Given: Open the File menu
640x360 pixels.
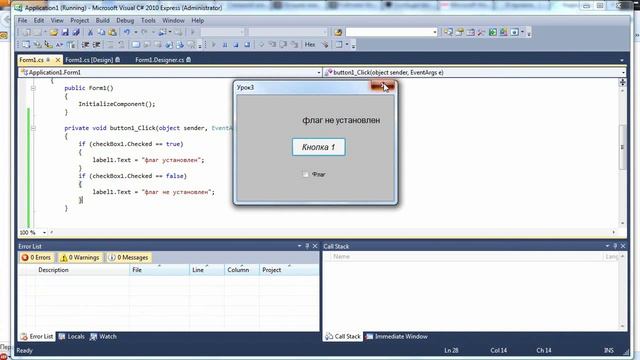Looking at the screenshot, I should [22, 20].
